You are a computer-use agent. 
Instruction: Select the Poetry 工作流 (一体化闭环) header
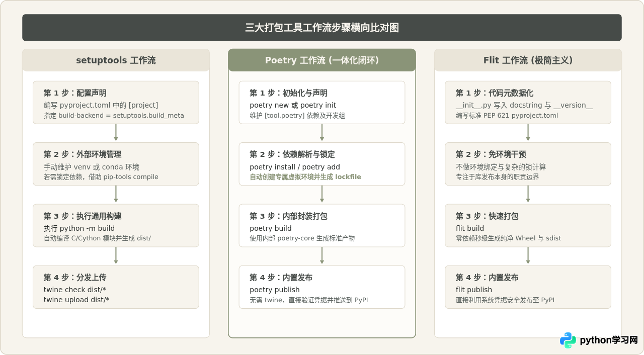(x=322, y=60)
